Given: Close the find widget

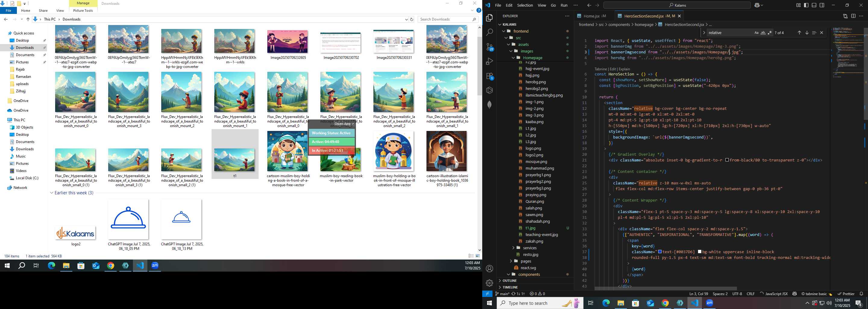Looking at the screenshot, I should pos(822,33).
